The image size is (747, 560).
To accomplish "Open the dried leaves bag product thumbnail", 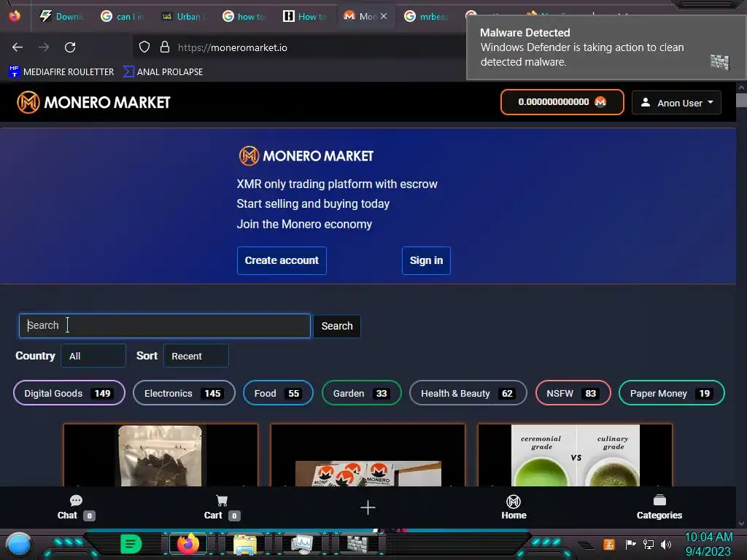I will click(x=160, y=455).
